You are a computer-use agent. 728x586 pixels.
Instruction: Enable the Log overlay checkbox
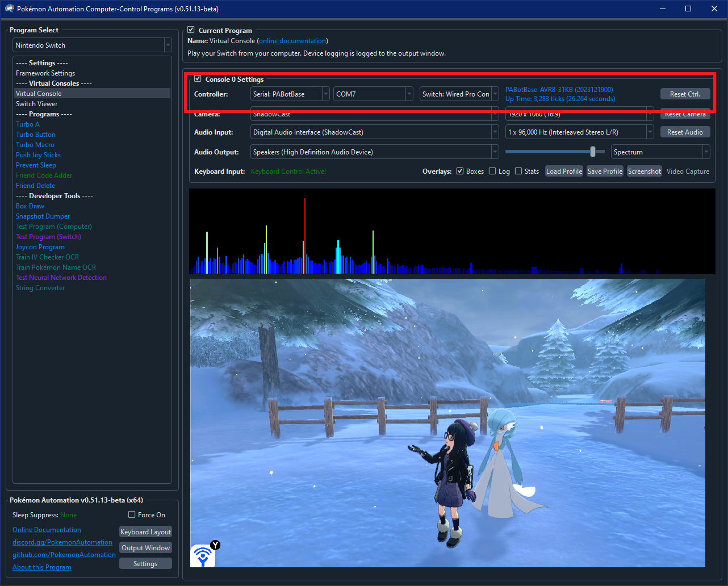pyautogui.click(x=492, y=171)
